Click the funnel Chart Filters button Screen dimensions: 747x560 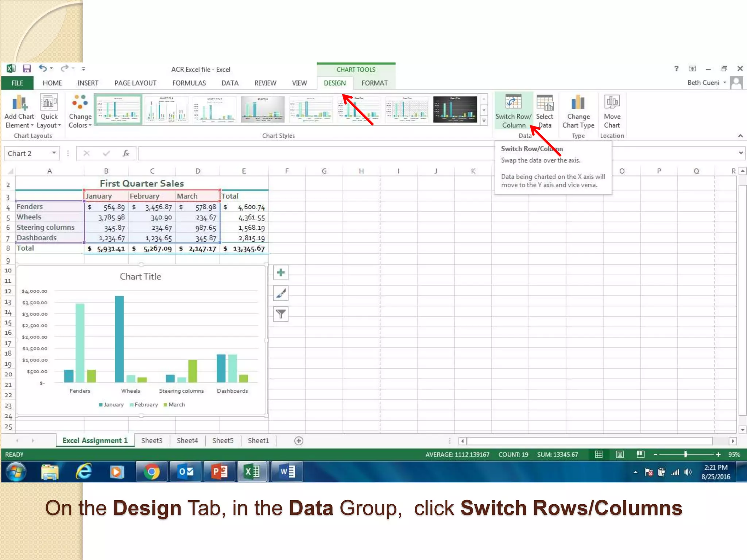click(280, 314)
